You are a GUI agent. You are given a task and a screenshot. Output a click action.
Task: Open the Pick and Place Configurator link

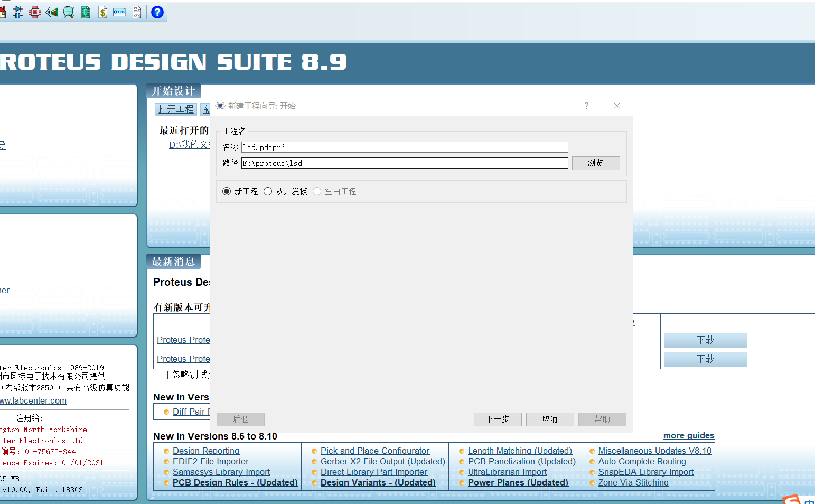pyautogui.click(x=375, y=451)
